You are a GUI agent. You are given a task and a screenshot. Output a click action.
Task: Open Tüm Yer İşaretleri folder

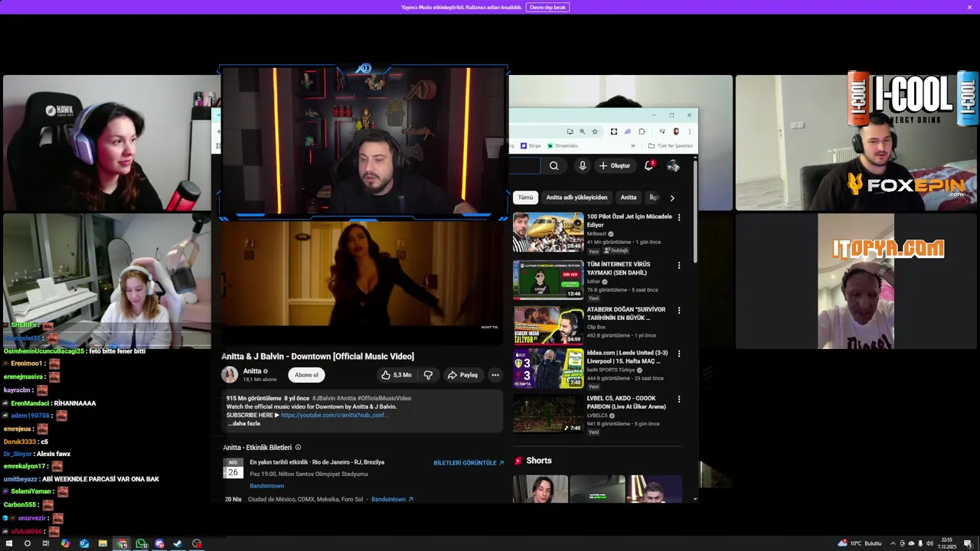670,145
